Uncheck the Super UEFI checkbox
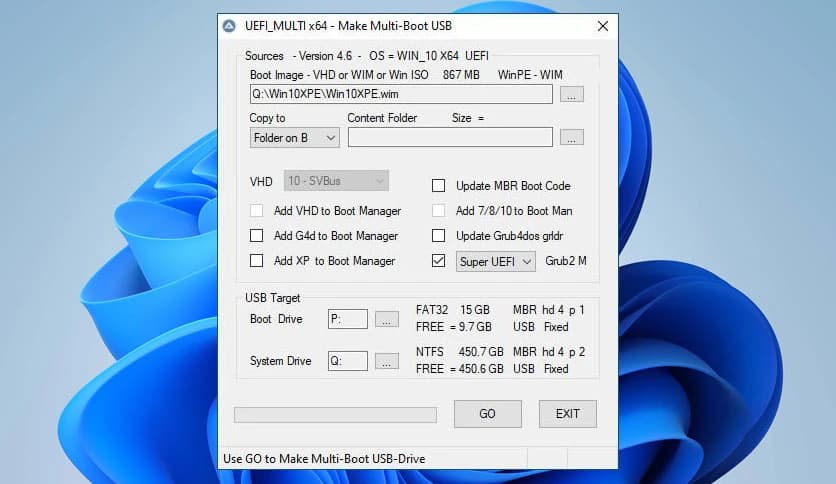Screen dimensions: 836x484 tap(438, 261)
